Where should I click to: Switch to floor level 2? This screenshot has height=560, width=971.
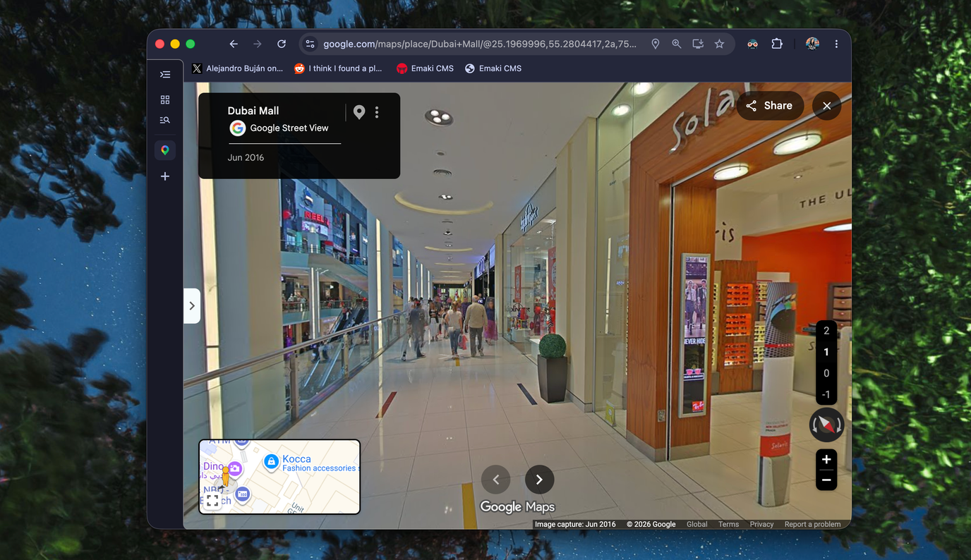coord(826,331)
